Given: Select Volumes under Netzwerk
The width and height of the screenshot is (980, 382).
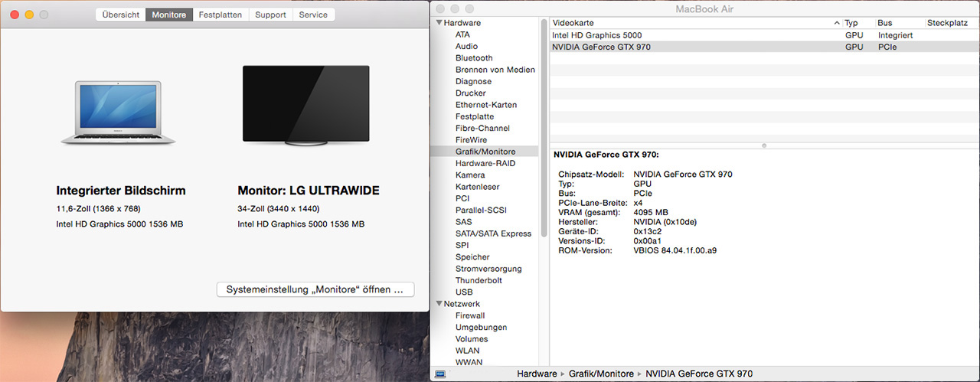Looking at the screenshot, I should (472, 339).
